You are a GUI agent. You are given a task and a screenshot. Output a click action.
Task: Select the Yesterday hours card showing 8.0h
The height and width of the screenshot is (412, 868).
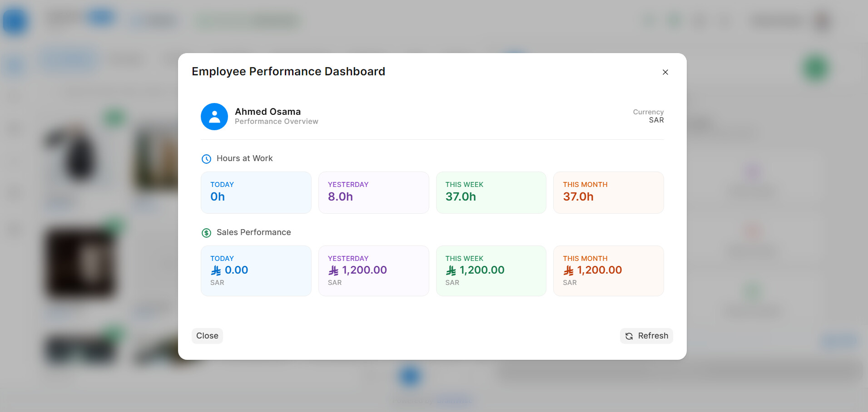pyautogui.click(x=373, y=192)
